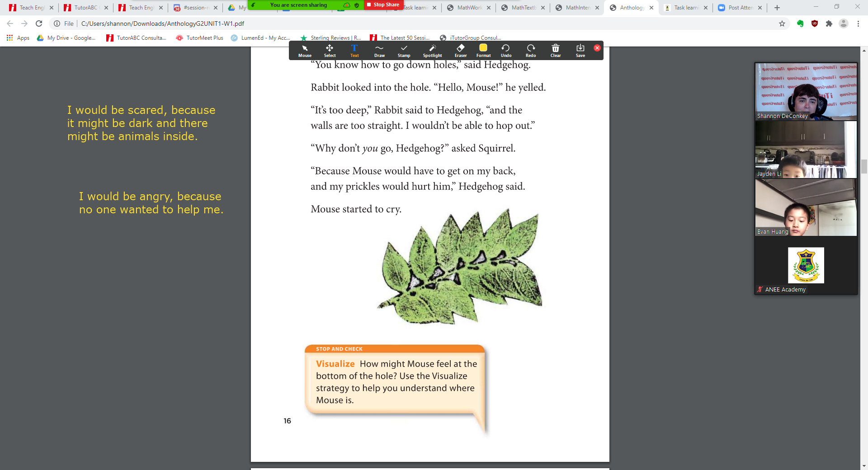This screenshot has width=868, height=470.
Task: Redo the last annotation
Action: (531, 51)
